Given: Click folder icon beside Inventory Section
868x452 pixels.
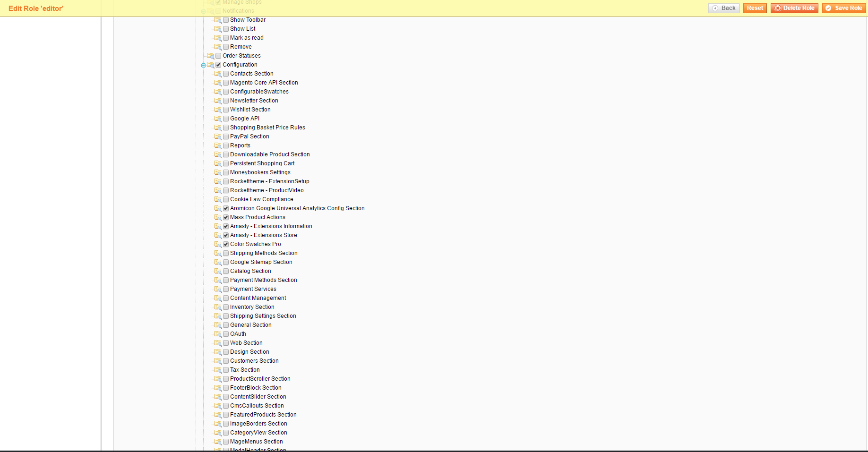Looking at the screenshot, I should (218, 307).
